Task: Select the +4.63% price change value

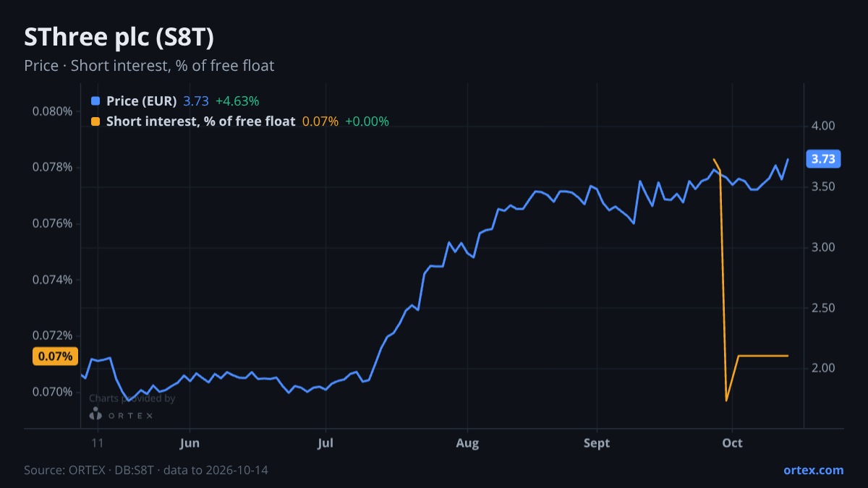Action: pyautogui.click(x=237, y=101)
